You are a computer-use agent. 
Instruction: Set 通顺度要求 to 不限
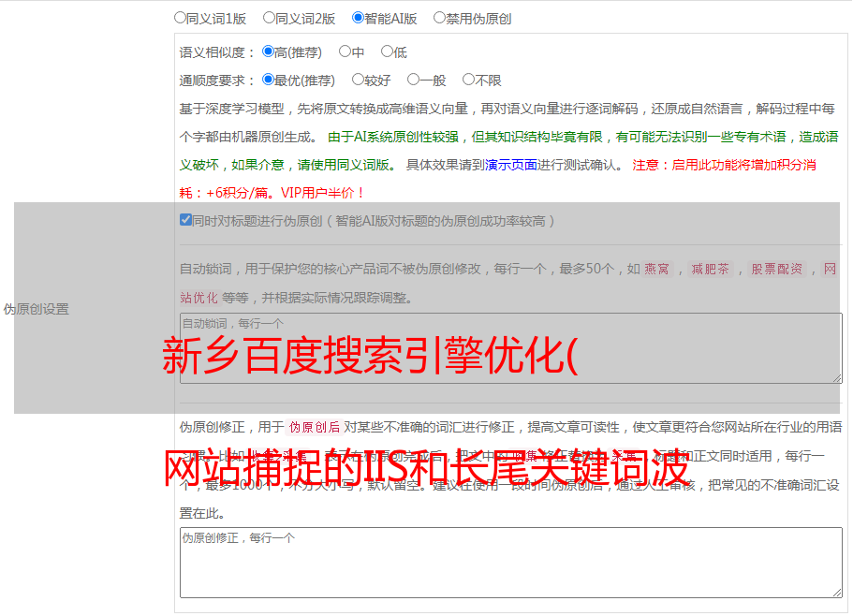point(468,80)
